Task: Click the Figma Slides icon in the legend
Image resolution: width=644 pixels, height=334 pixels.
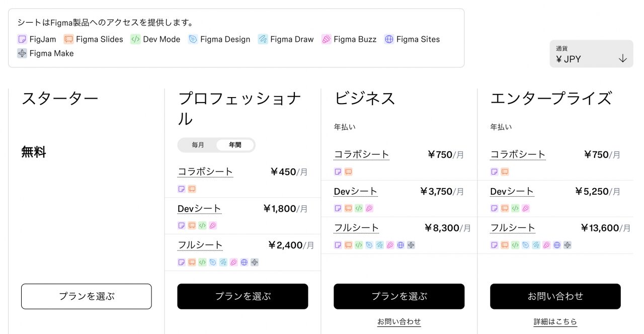Action: coord(68,39)
